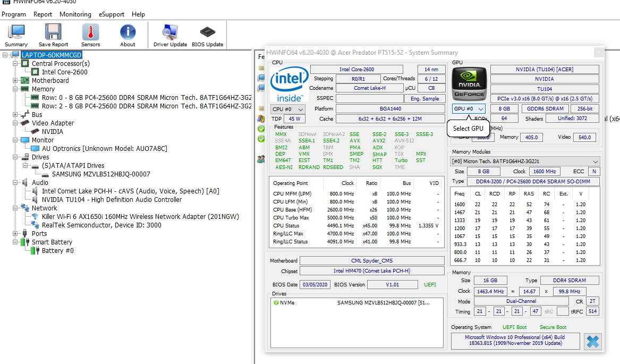The width and height of the screenshot is (620, 364).
Task: Select Intel Comet Lake PCH-H cAVS audio entry
Action: (131, 191)
